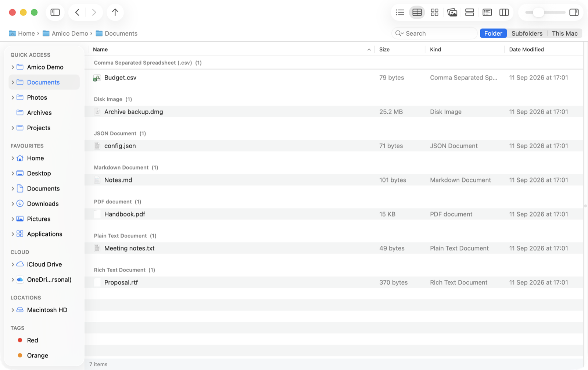Viewport: 588px width, 370px height.
Task: Select the config.json file icon
Action: point(97,146)
